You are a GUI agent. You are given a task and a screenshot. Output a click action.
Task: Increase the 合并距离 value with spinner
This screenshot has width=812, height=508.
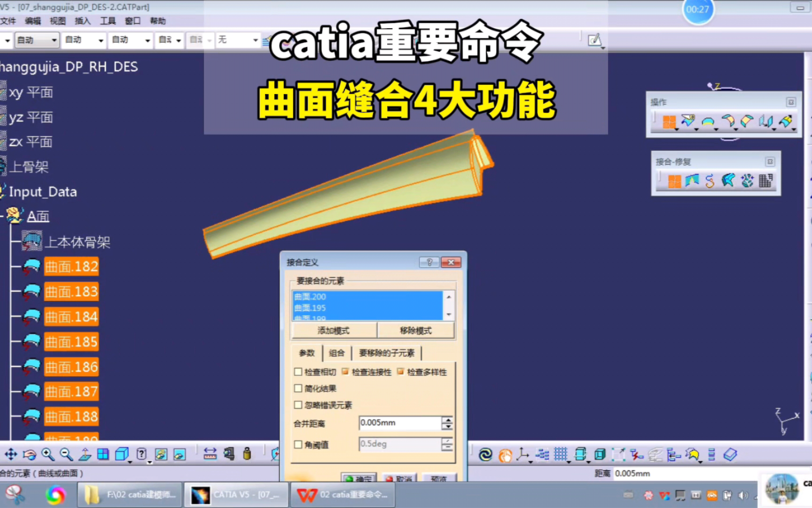click(x=447, y=420)
